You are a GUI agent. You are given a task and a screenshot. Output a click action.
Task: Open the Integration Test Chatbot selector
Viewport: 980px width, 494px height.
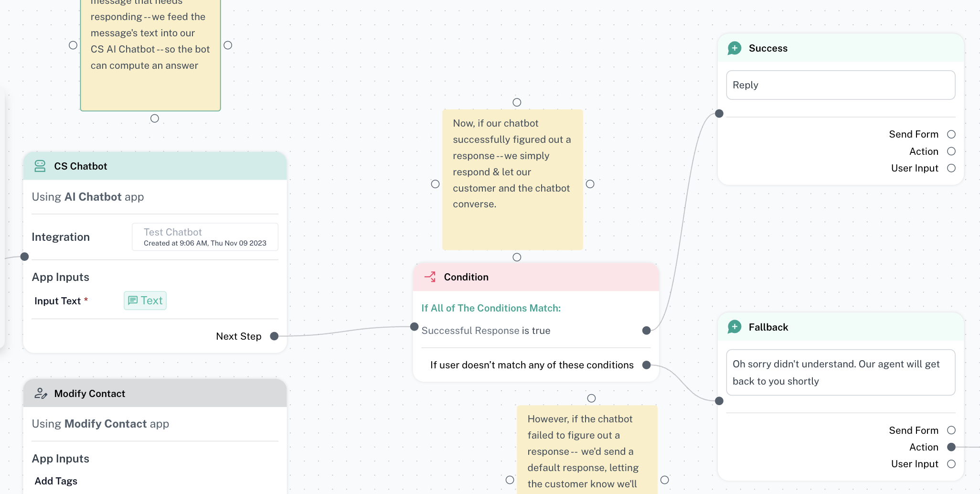pos(205,237)
